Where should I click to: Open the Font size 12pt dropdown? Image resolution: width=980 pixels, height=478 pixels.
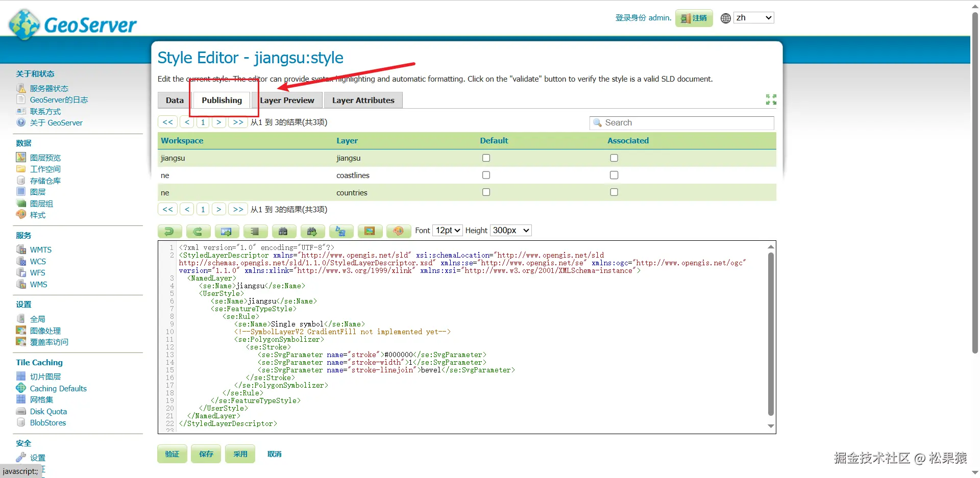448,231
